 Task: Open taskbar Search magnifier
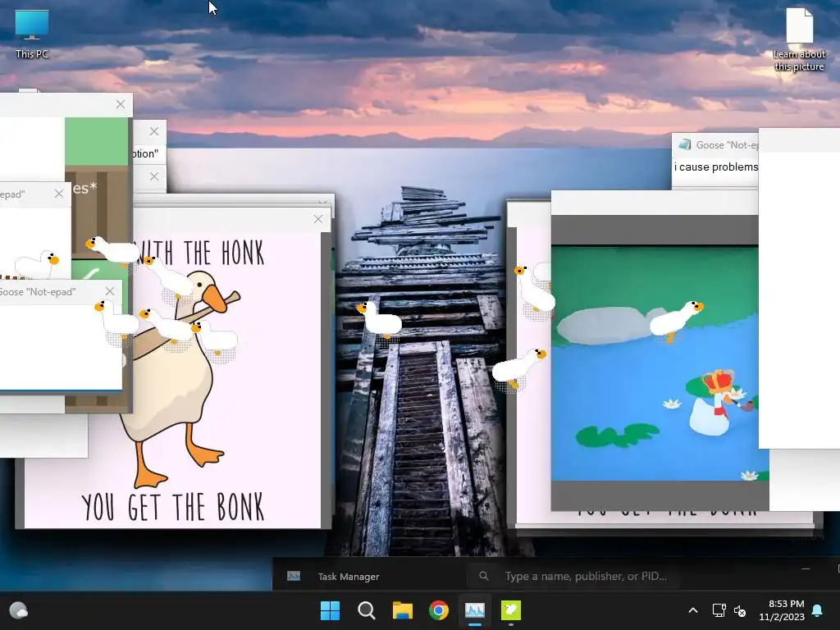(x=367, y=610)
